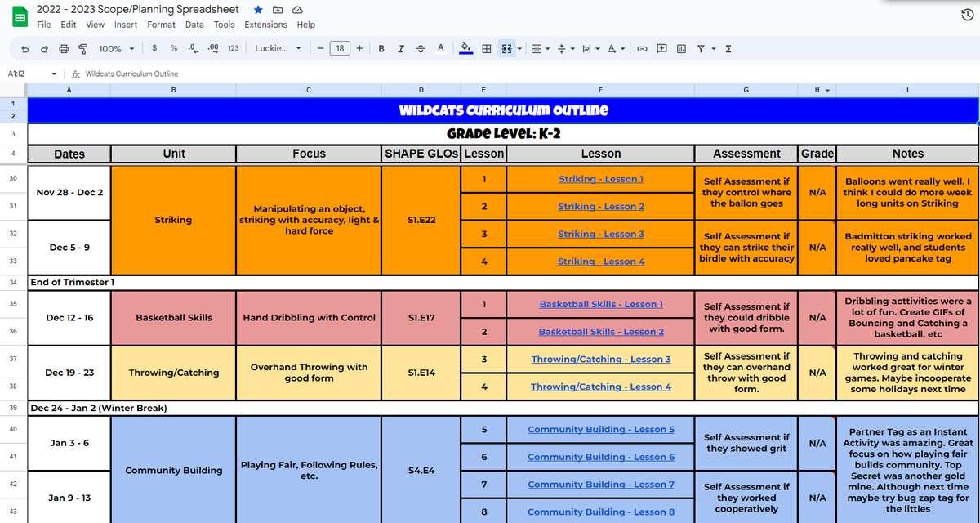Open the Format menu
This screenshot has width=980, height=523.
[161, 25]
